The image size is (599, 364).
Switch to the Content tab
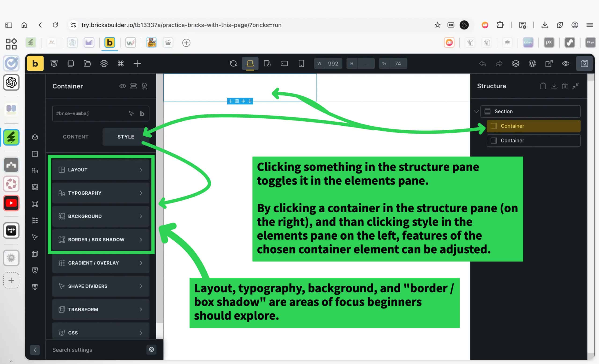76,137
